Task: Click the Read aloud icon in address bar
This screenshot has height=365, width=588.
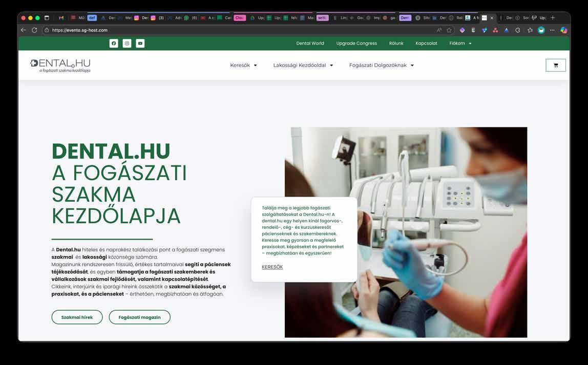Action: [x=439, y=30]
